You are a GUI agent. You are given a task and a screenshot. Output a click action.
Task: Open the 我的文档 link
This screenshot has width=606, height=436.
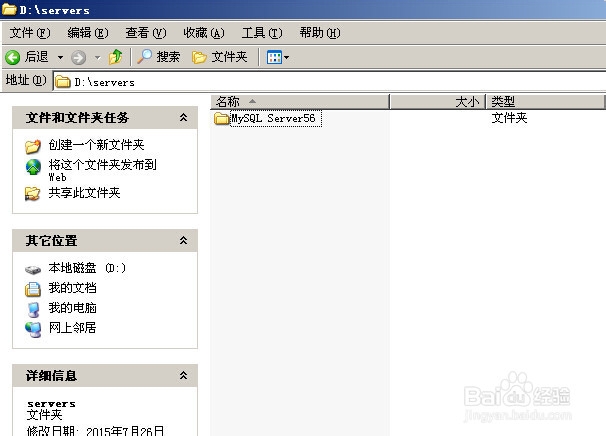72,288
